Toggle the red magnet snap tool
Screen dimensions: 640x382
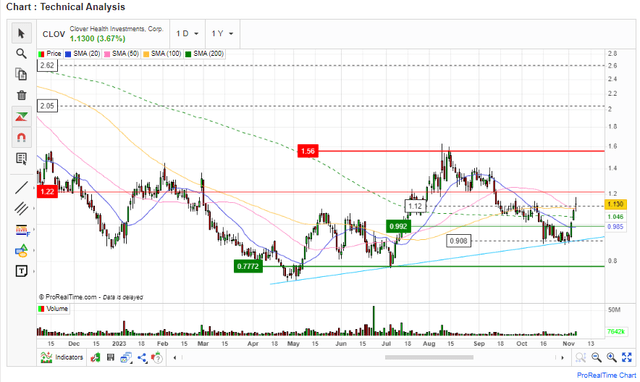coord(21,138)
